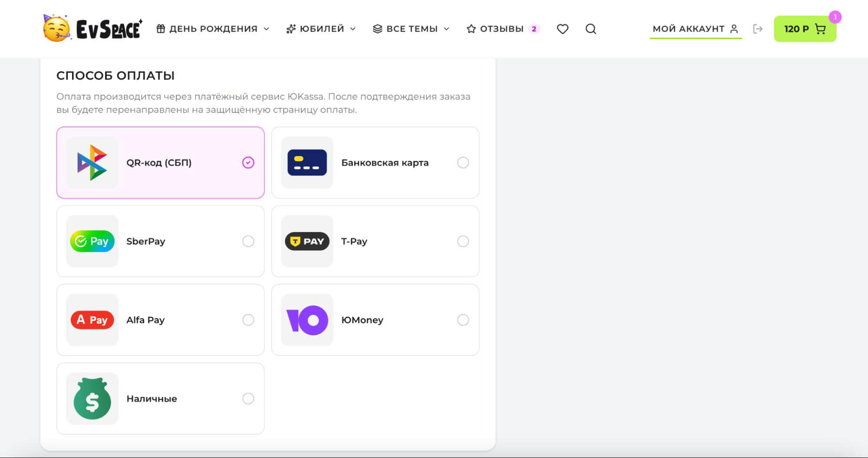Select the Alfa Pay radio button

tap(248, 320)
